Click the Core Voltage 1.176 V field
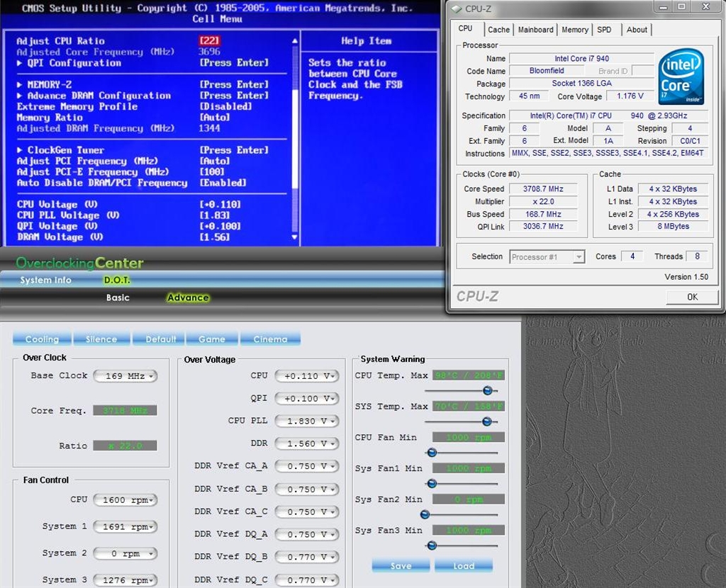This screenshot has width=726, height=588. click(630, 96)
